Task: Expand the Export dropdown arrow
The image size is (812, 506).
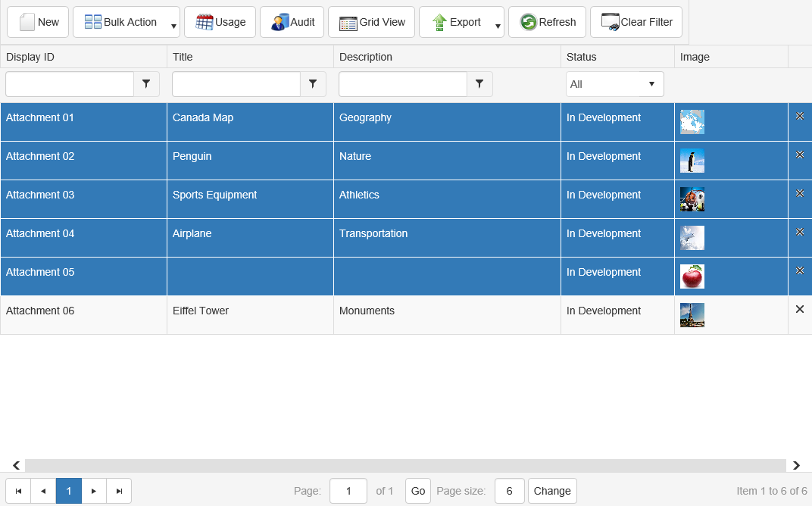Action: (498, 26)
